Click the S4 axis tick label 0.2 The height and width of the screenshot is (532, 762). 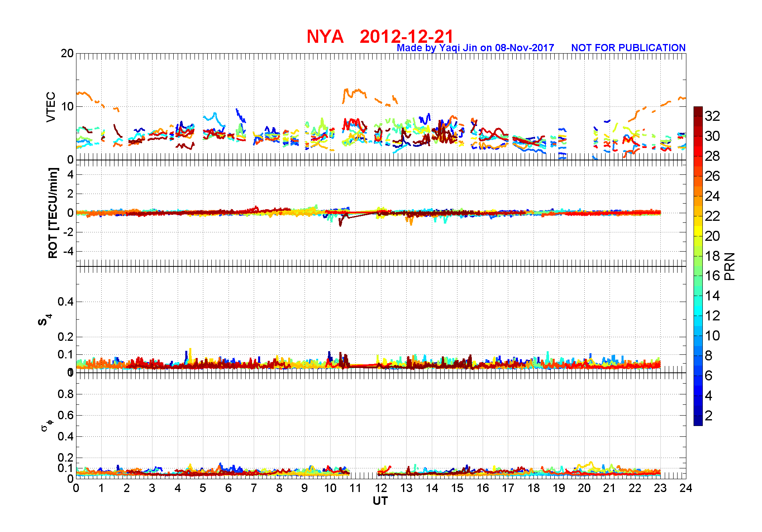click(66, 337)
